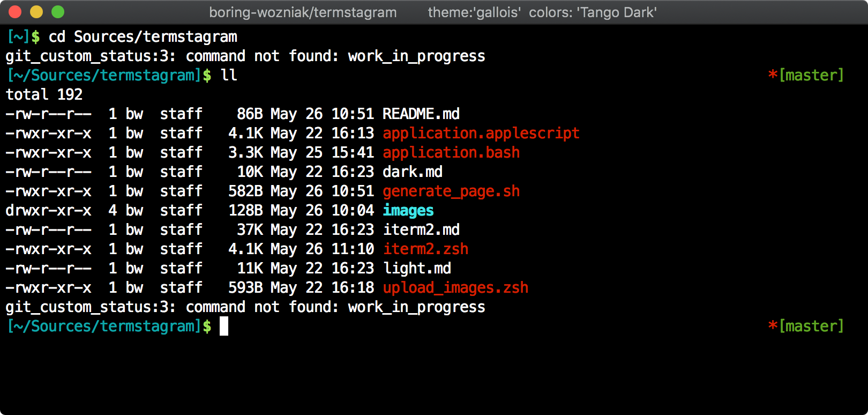Click the light.md file name
This screenshot has width=868, height=415.
pyautogui.click(x=417, y=268)
